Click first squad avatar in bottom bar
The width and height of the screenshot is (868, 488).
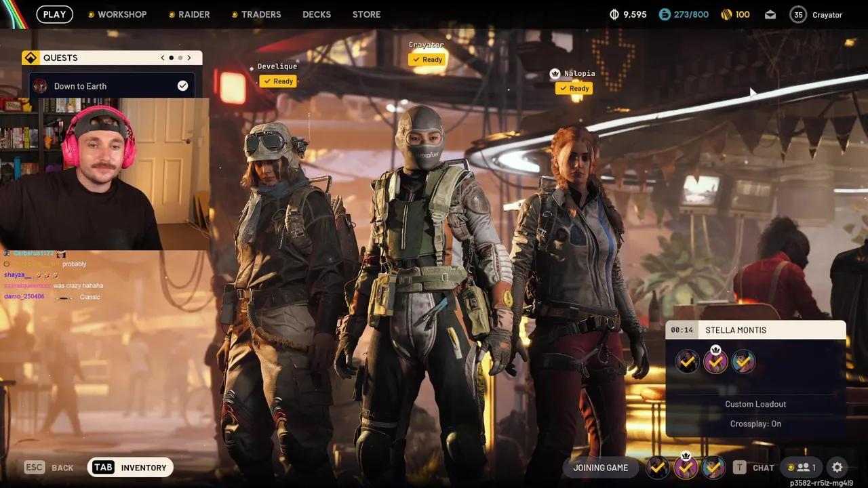tap(657, 467)
